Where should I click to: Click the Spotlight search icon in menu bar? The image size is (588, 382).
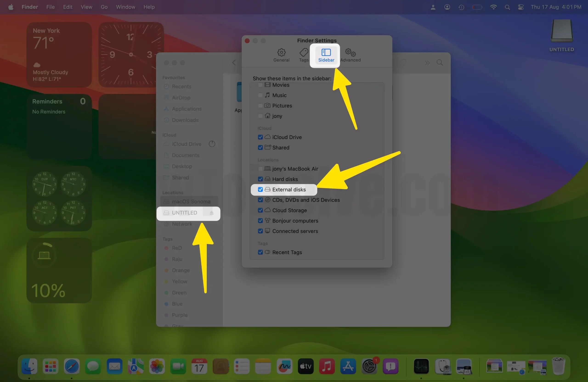[x=507, y=7]
